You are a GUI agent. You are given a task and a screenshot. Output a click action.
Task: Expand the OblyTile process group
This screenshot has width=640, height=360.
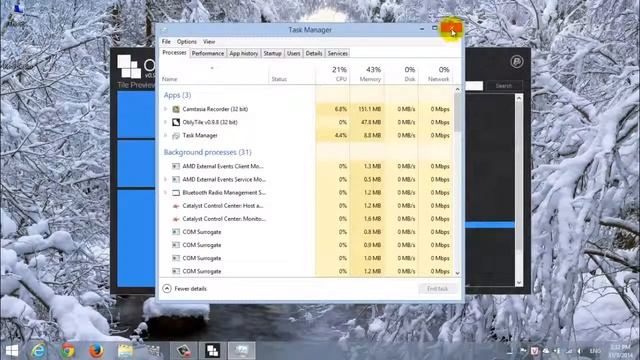tap(166, 122)
